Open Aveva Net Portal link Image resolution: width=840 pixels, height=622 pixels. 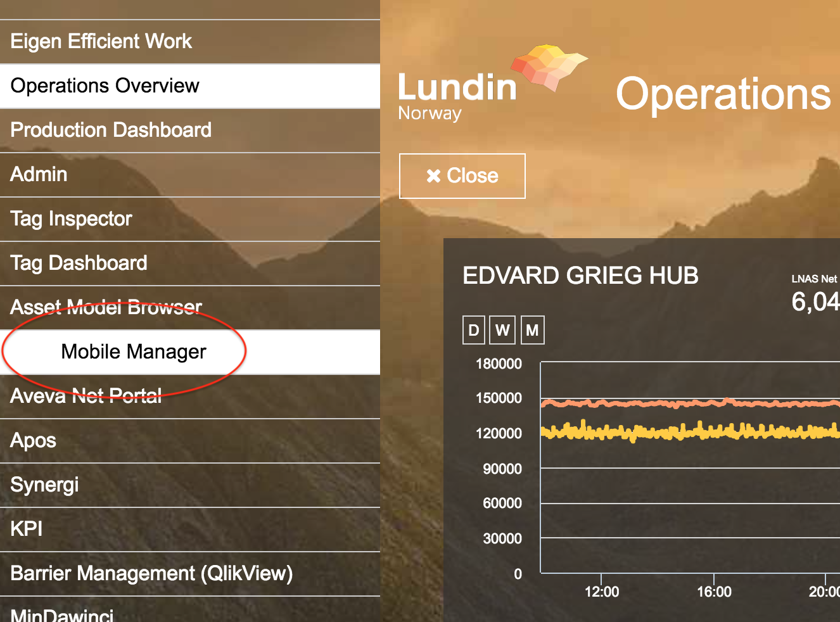190,397
